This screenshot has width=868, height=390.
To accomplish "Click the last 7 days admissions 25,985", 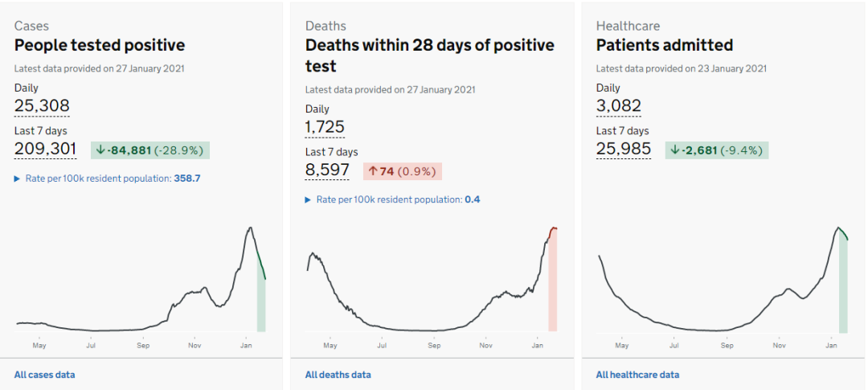I will 623,149.
